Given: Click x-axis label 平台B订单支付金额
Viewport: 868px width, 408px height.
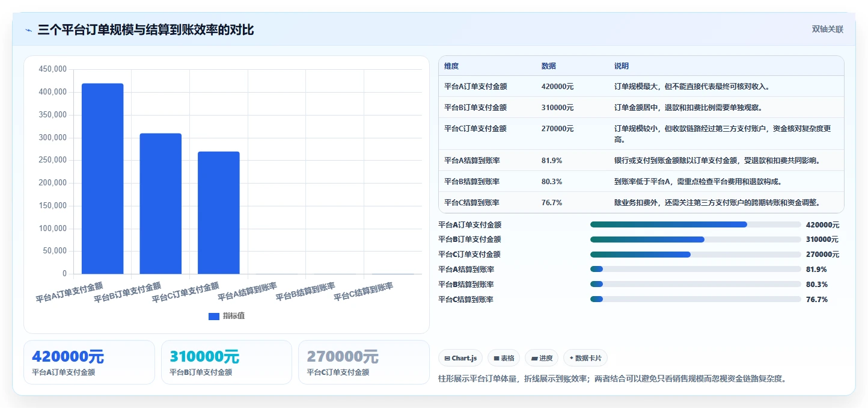Looking at the screenshot, I should tap(127, 292).
